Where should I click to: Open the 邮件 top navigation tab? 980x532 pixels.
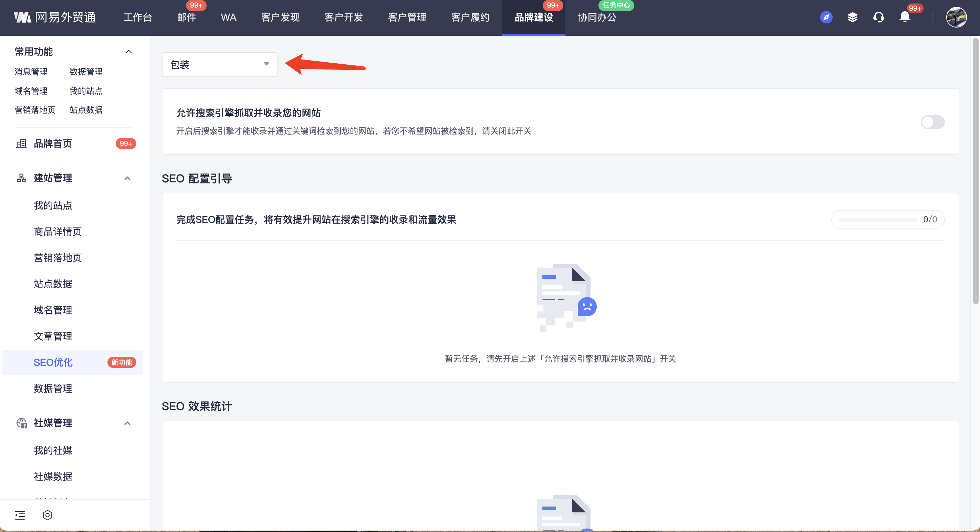(186, 17)
